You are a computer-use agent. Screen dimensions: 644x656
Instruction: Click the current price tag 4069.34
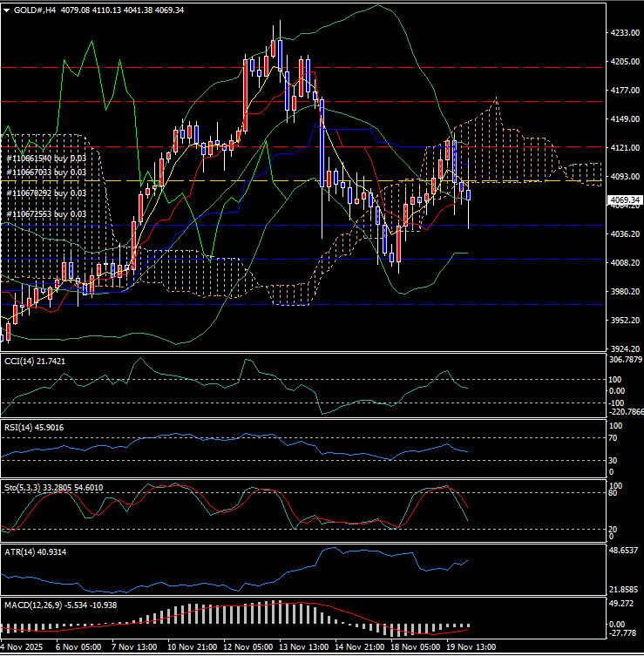pos(622,200)
